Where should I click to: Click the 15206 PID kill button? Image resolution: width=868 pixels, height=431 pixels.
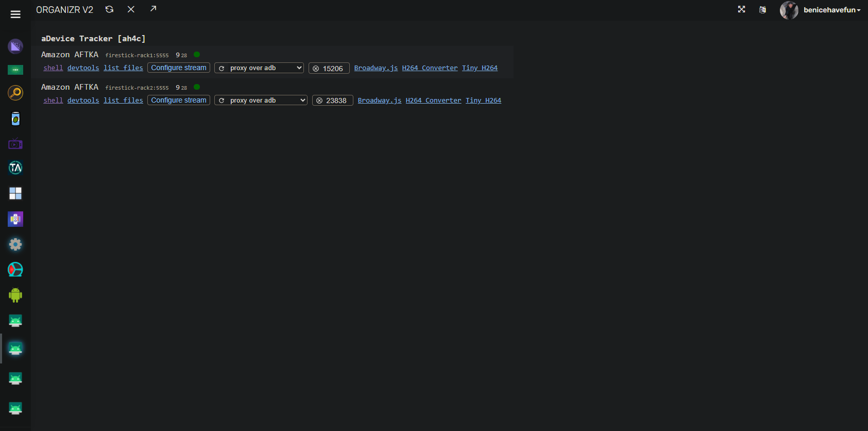pos(329,69)
